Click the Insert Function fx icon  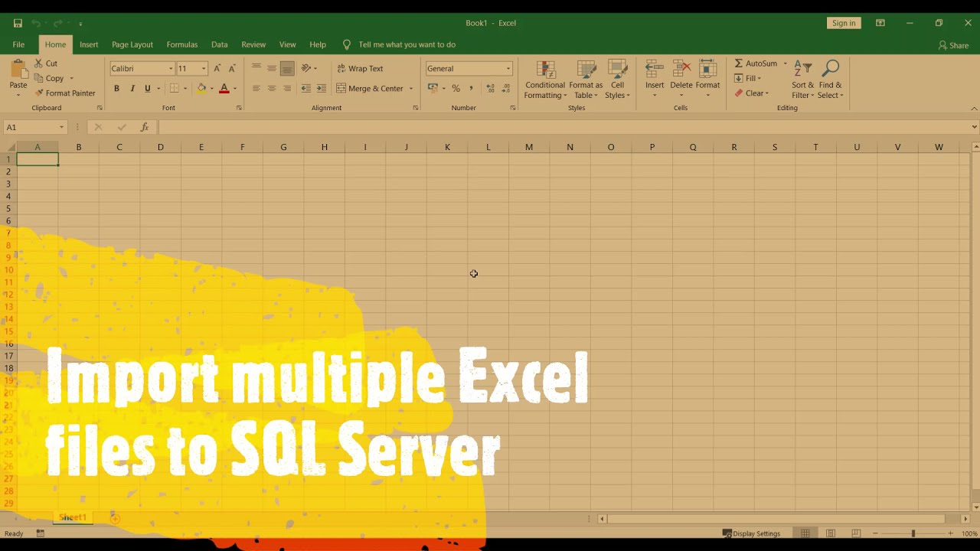coord(144,127)
